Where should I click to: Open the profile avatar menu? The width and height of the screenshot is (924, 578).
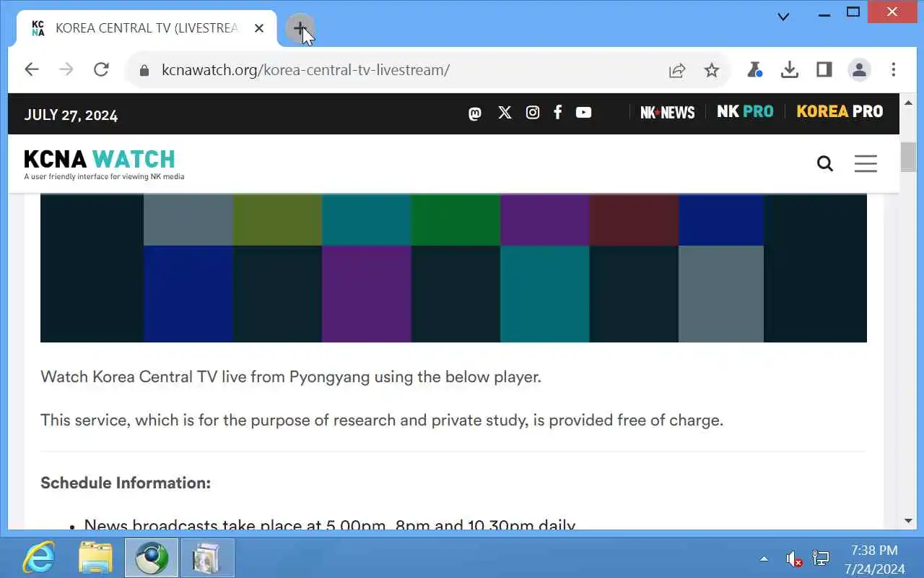click(x=859, y=69)
